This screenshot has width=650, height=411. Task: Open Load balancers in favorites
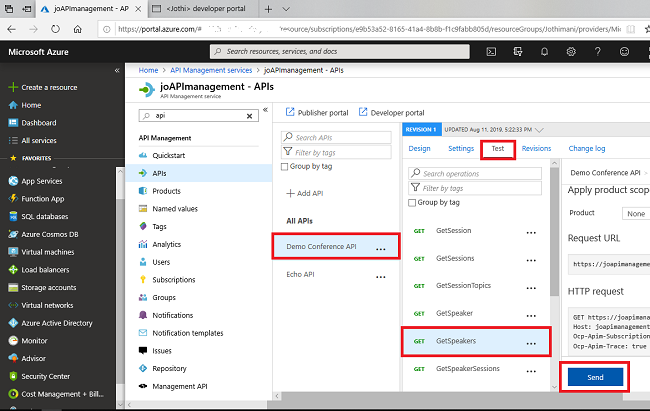coord(45,270)
